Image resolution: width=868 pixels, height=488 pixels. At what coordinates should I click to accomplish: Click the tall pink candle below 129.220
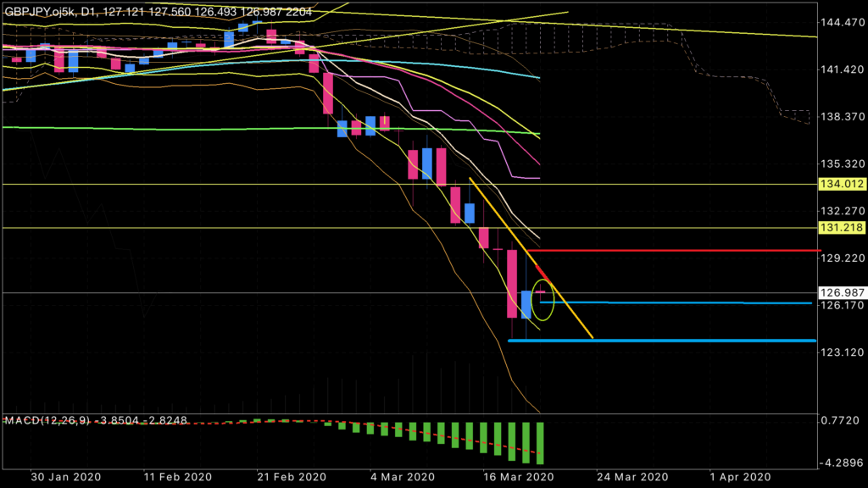[512, 284]
